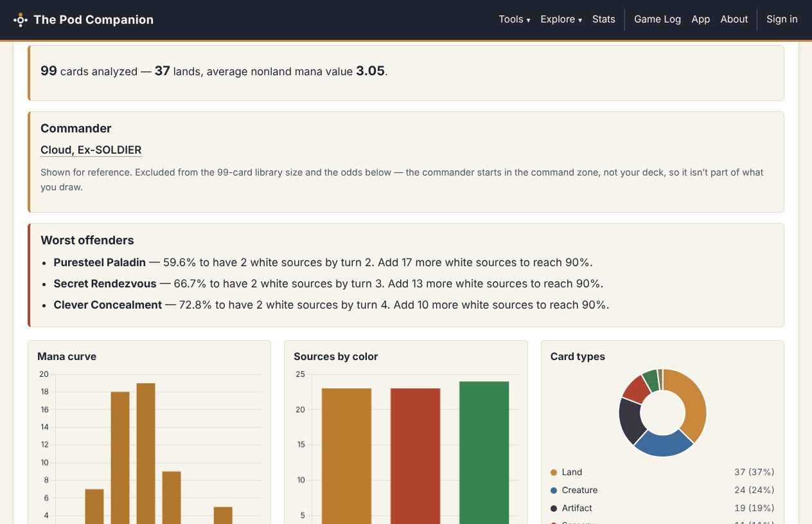Viewport: 812px width, 524px height.
Task: Click the 37 (37%) Land count value
Action: [754, 472]
